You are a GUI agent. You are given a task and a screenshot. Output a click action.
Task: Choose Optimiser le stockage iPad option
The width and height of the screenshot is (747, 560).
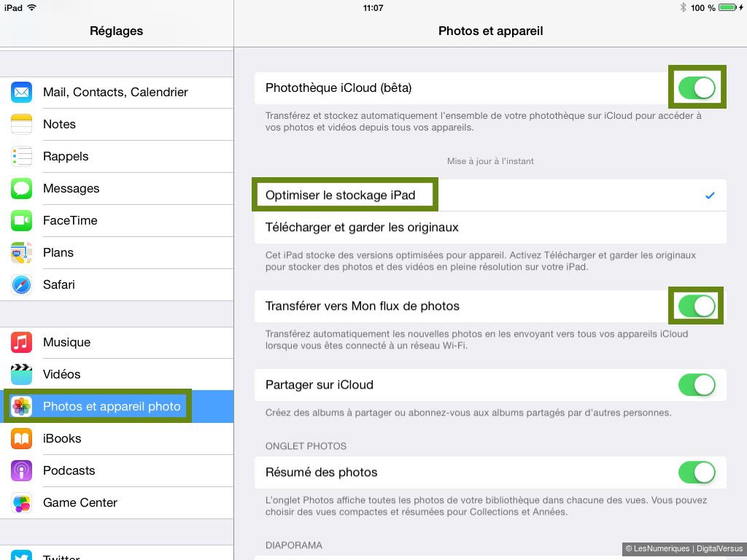point(491,195)
